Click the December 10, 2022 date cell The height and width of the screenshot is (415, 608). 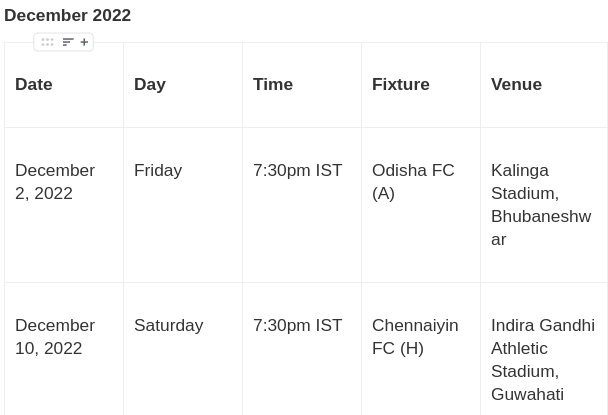pos(55,336)
